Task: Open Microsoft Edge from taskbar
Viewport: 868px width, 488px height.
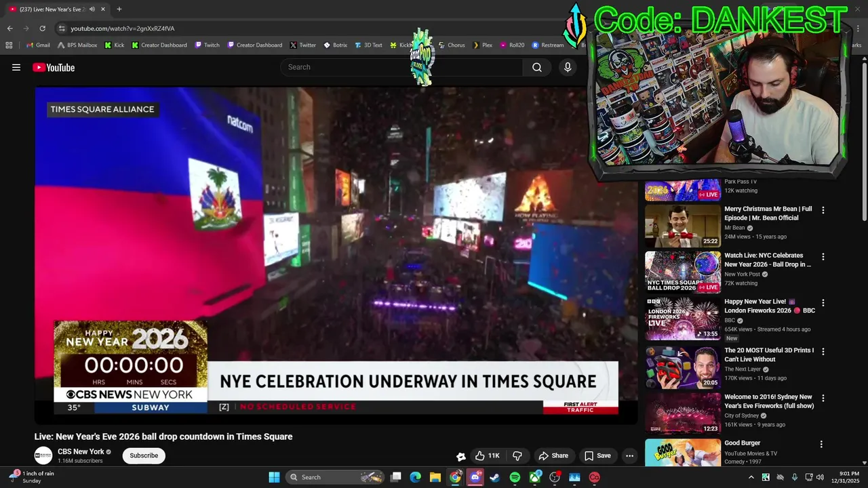Action: pyautogui.click(x=415, y=477)
